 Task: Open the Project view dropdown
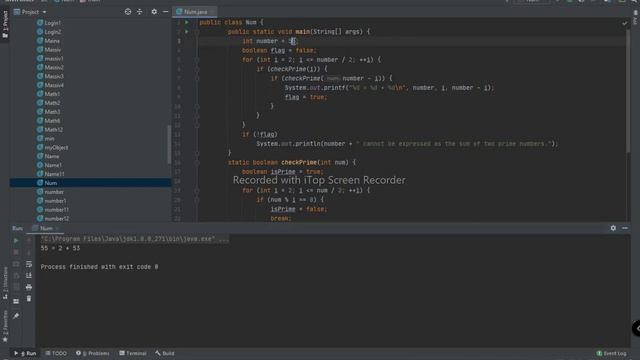click(x=30, y=12)
